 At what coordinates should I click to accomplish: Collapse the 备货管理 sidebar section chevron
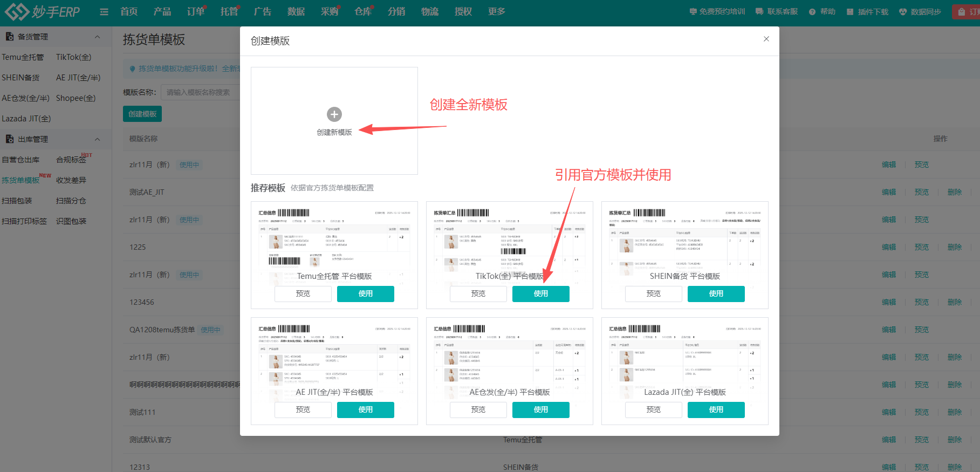(98, 37)
